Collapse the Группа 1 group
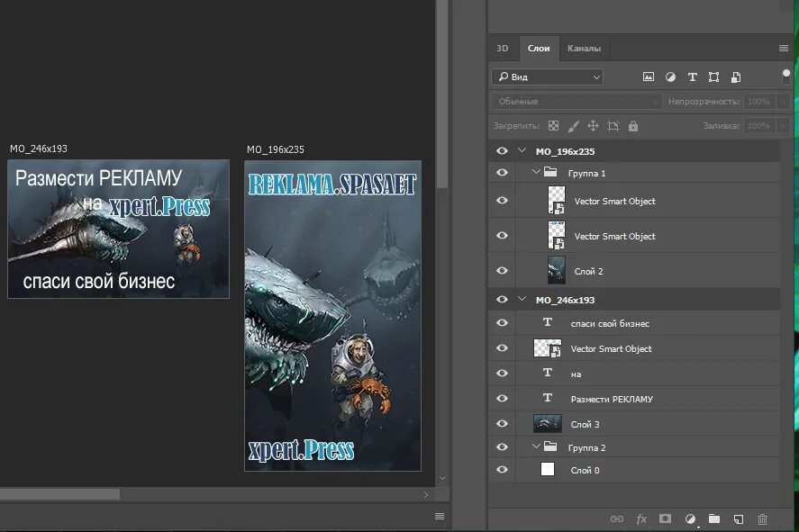The image size is (799, 532). pyautogui.click(x=536, y=172)
